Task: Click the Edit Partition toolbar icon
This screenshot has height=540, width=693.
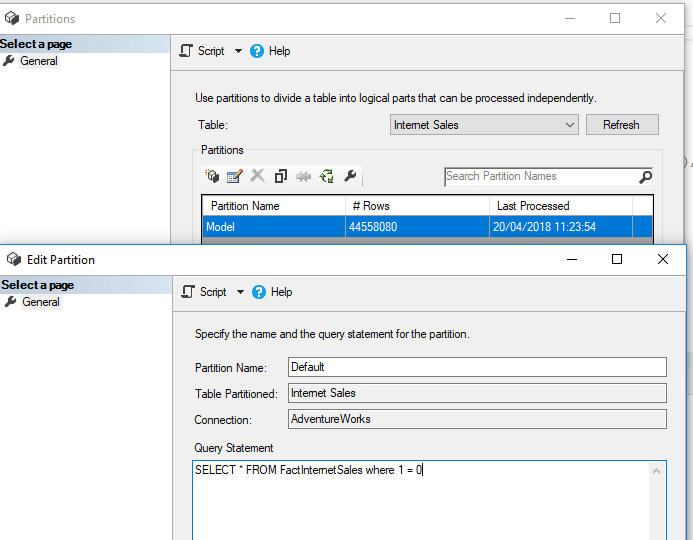Action: point(235,176)
